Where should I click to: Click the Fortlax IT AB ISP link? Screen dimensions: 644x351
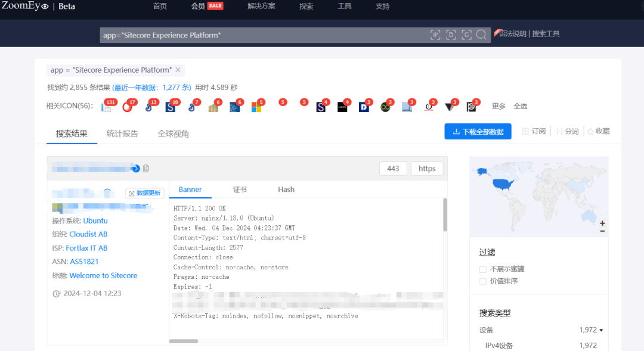tap(86, 248)
